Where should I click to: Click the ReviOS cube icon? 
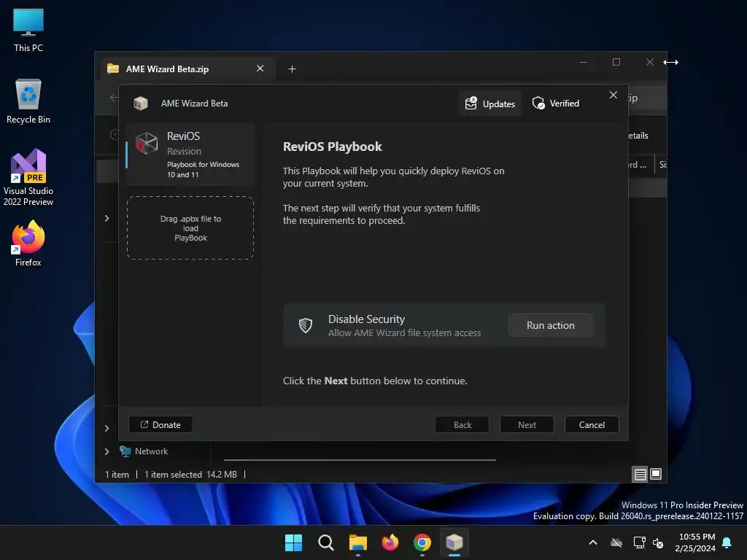coord(147,143)
